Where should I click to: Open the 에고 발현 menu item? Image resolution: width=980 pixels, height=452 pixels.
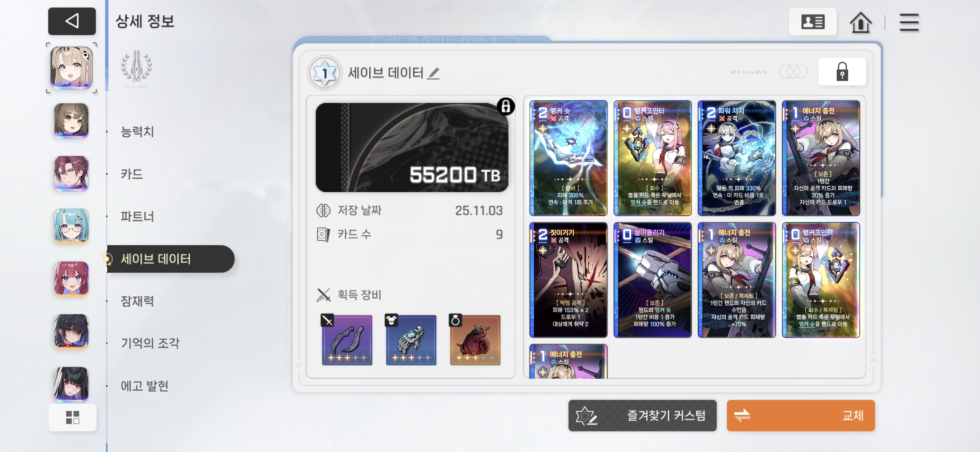[144, 386]
